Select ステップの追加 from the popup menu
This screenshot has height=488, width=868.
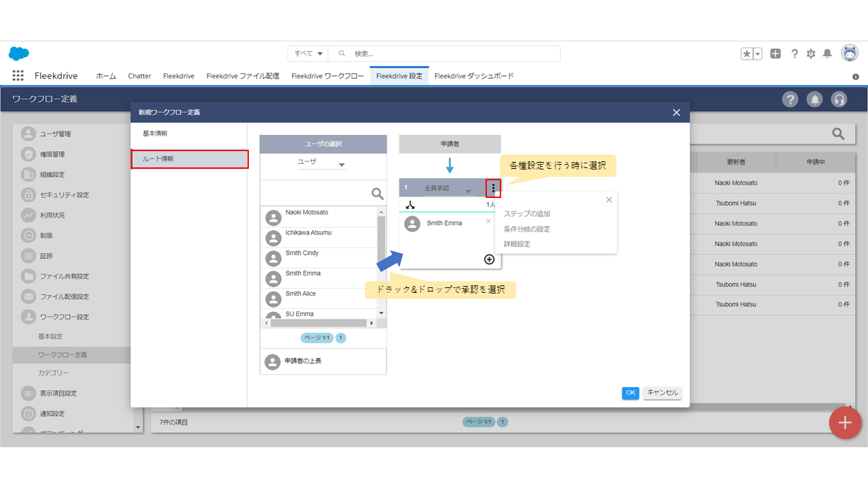pos(527,214)
